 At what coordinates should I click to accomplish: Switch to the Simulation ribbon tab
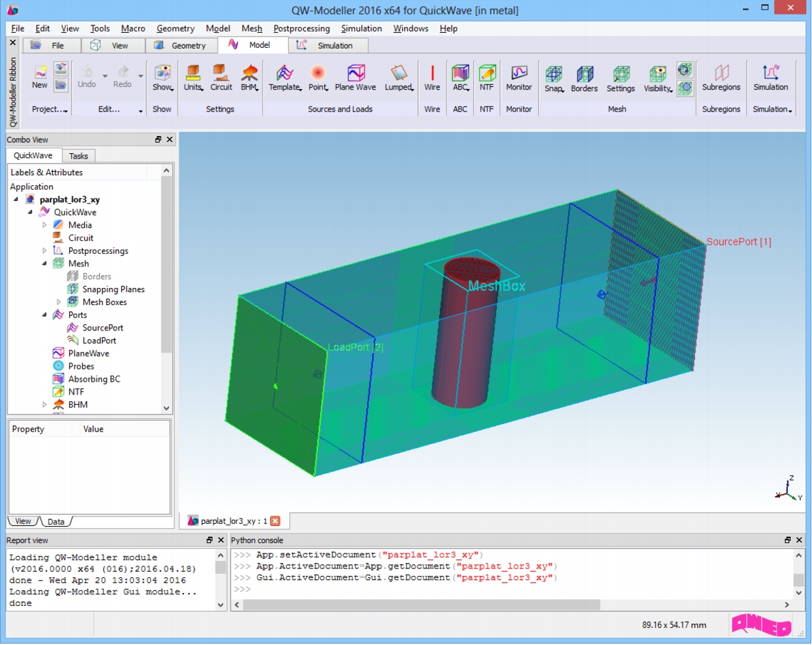(x=328, y=46)
